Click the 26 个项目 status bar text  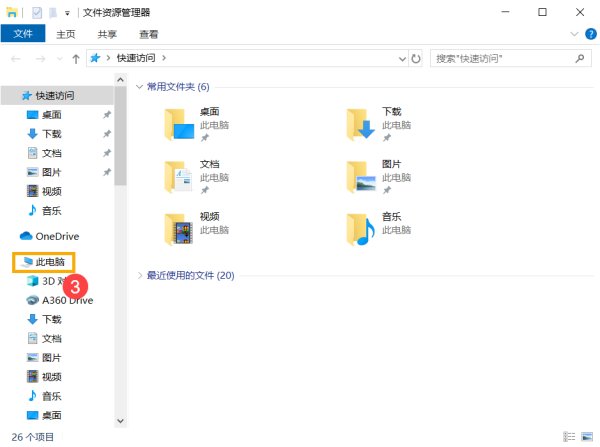[33, 437]
